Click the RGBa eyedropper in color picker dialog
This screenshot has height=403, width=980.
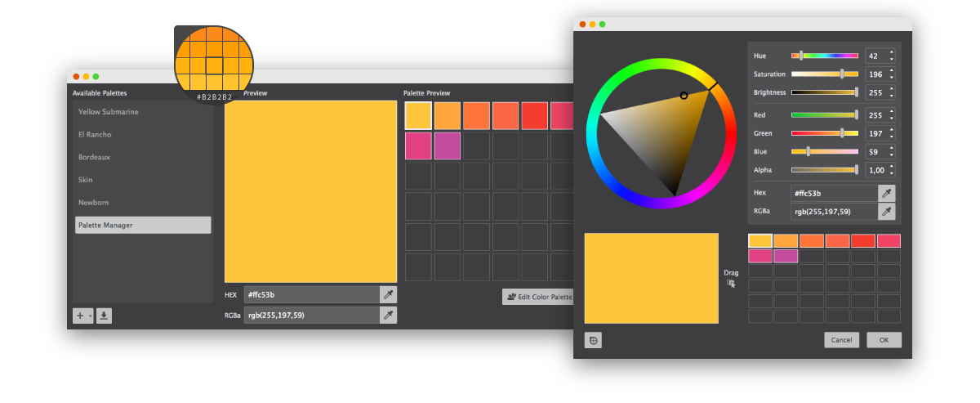point(886,212)
